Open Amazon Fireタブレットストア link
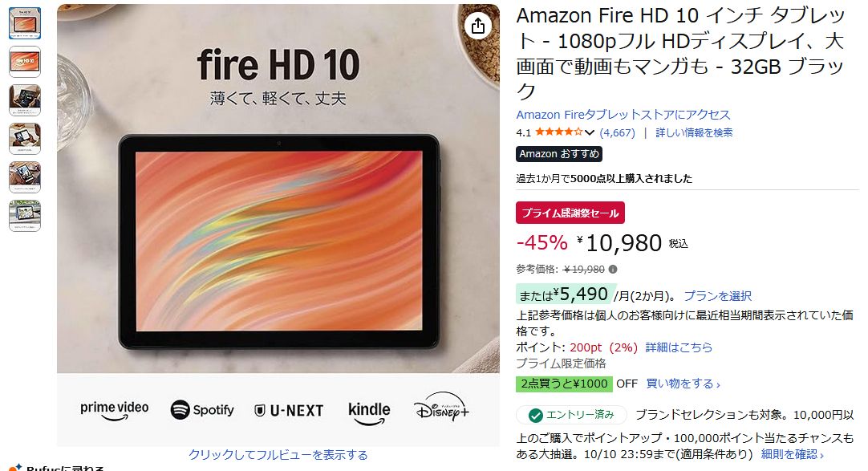The height and width of the screenshot is (471, 868). [x=623, y=115]
